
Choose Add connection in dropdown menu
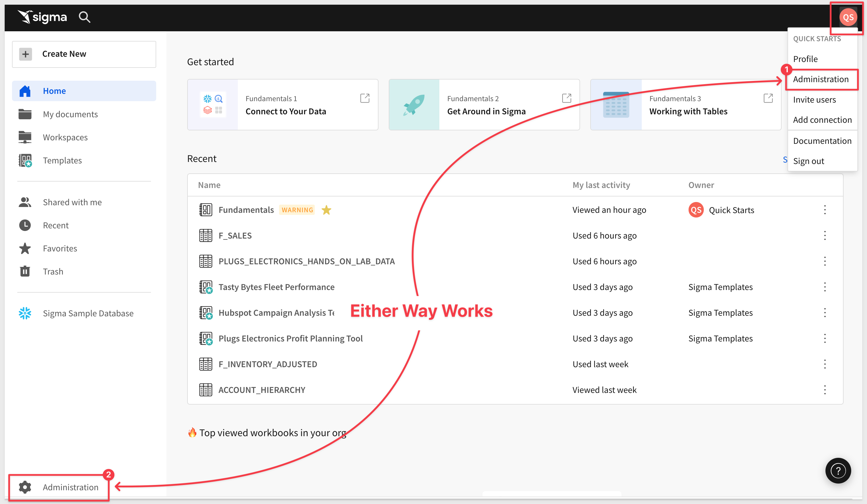click(822, 120)
